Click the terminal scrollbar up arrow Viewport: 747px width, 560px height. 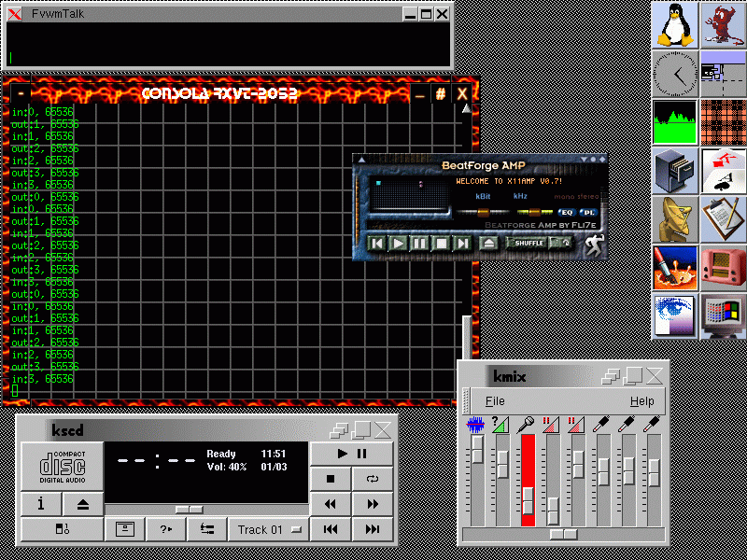(x=465, y=110)
